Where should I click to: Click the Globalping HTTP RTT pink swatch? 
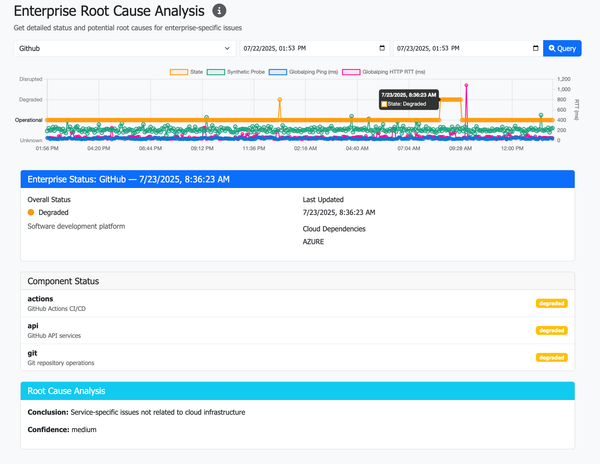pos(351,72)
